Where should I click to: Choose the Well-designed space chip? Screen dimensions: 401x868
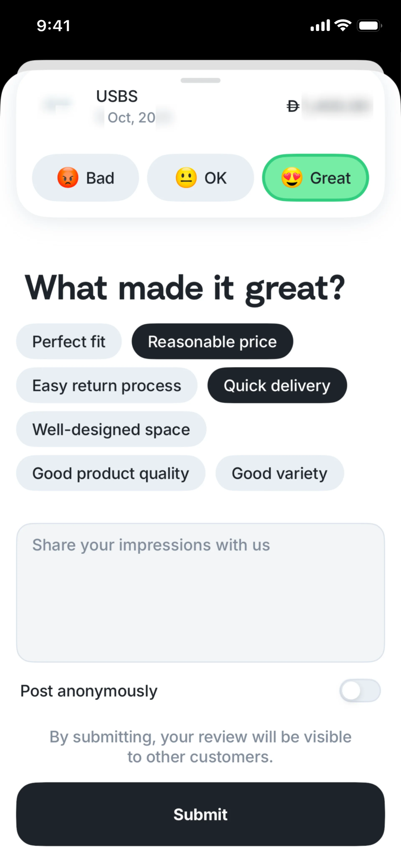111,429
